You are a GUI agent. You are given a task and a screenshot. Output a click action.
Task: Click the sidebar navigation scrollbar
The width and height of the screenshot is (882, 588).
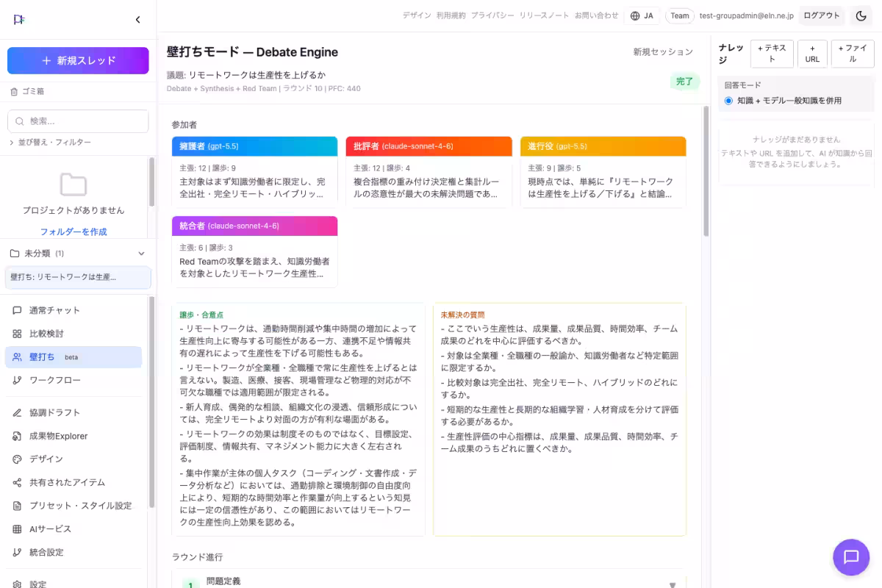[x=151, y=402]
